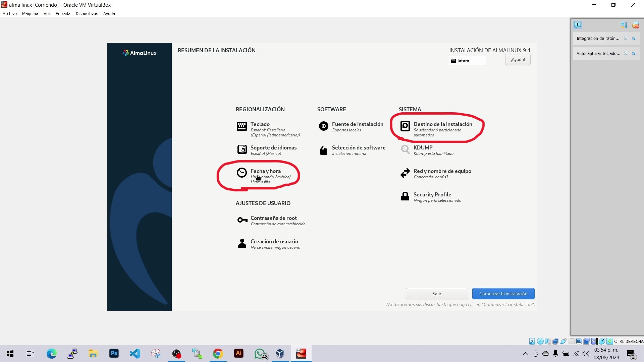Clear all VirtualBox notifications
The height and width of the screenshot is (362, 644).
click(x=635, y=25)
